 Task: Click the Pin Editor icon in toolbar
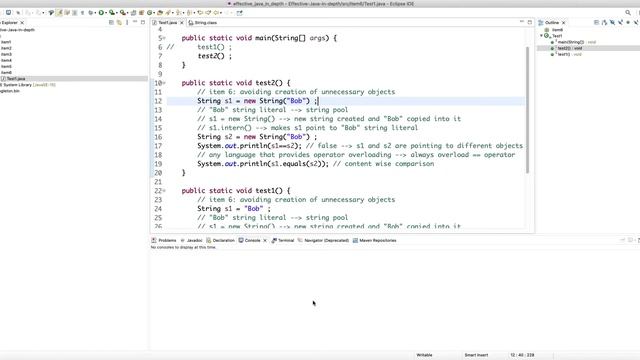pos(239,13)
